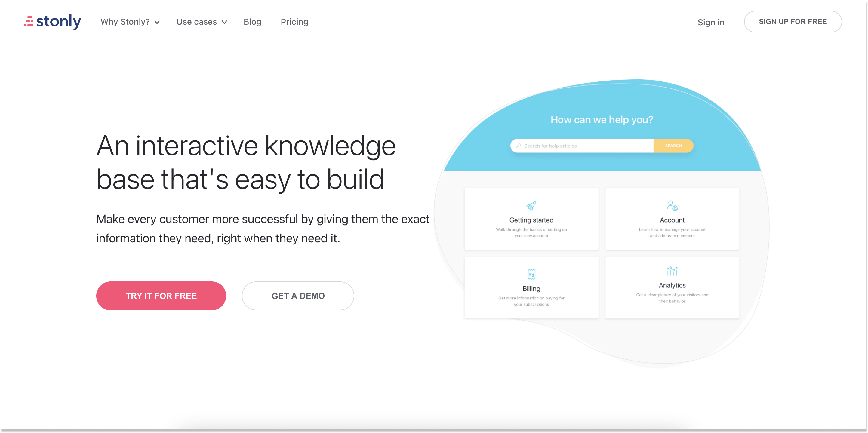This screenshot has height=433, width=868.
Task: Click the TRY IT FOR FREE button
Action: (162, 295)
